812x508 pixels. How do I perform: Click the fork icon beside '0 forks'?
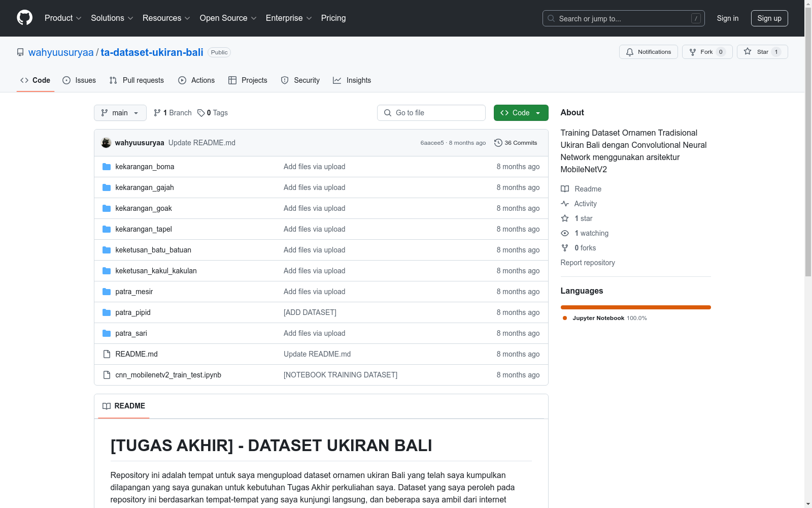tap(565, 248)
